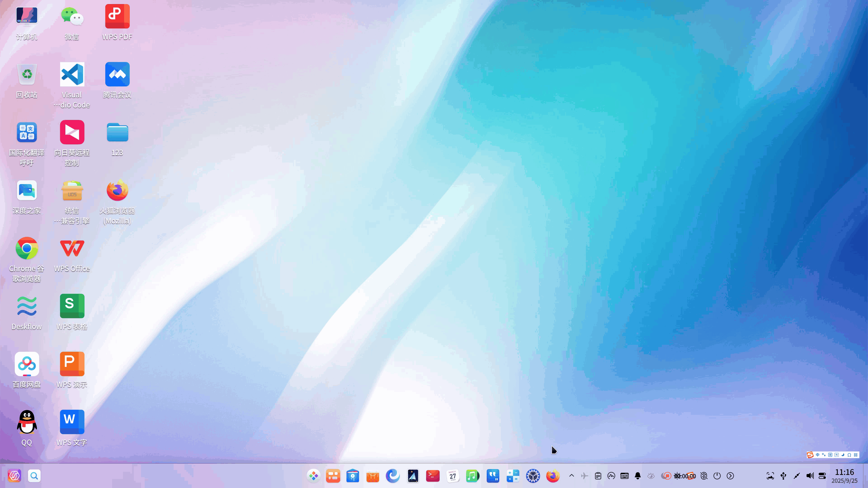The width and height of the screenshot is (868, 488).
Task: Select the QQ penguin desktop icon
Action: (x=27, y=422)
